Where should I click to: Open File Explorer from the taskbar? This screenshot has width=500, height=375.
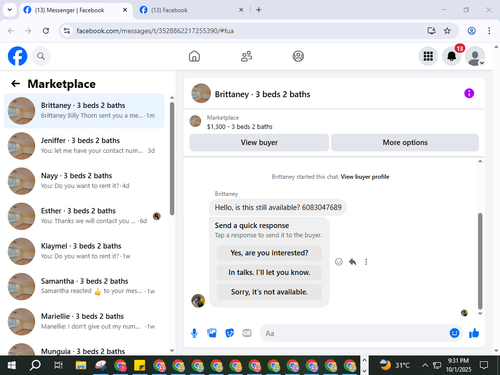[81, 366]
